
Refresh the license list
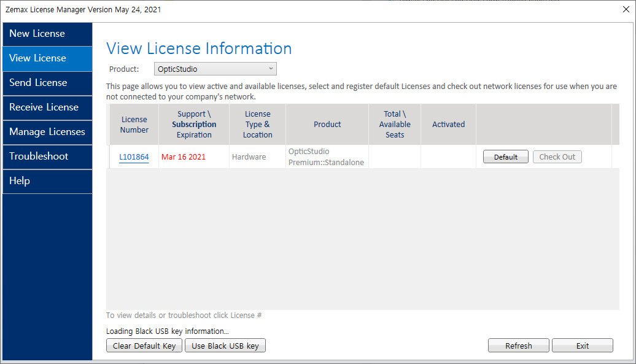[x=518, y=346]
